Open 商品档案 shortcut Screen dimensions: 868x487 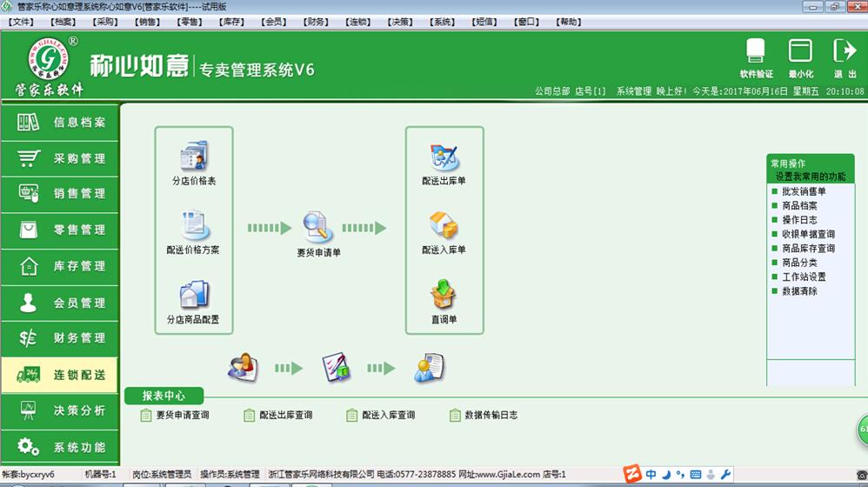[798, 206]
